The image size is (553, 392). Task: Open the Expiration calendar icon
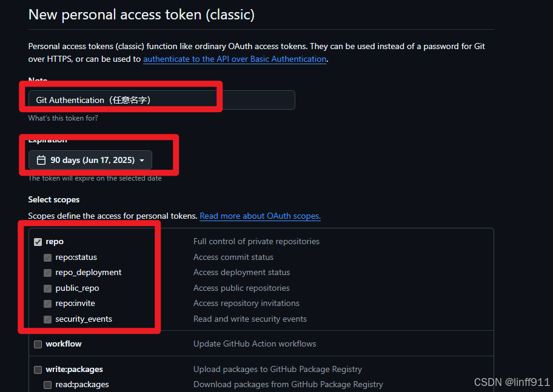(x=41, y=160)
